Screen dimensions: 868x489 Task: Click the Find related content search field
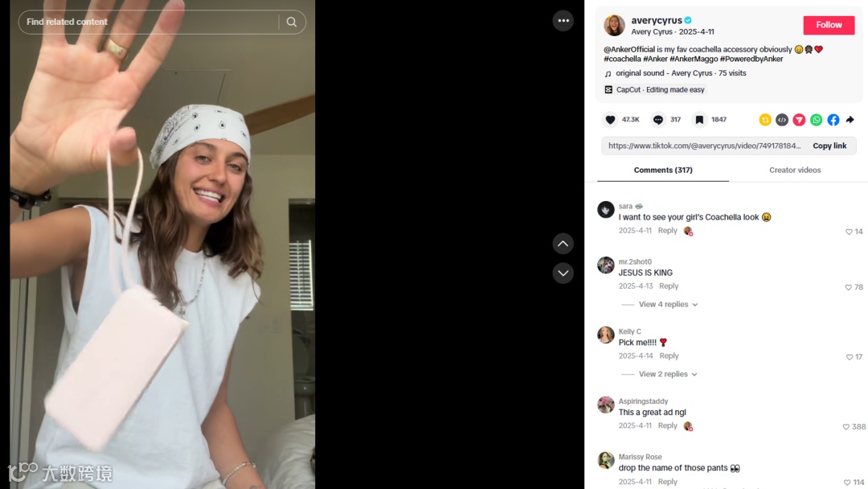point(149,23)
